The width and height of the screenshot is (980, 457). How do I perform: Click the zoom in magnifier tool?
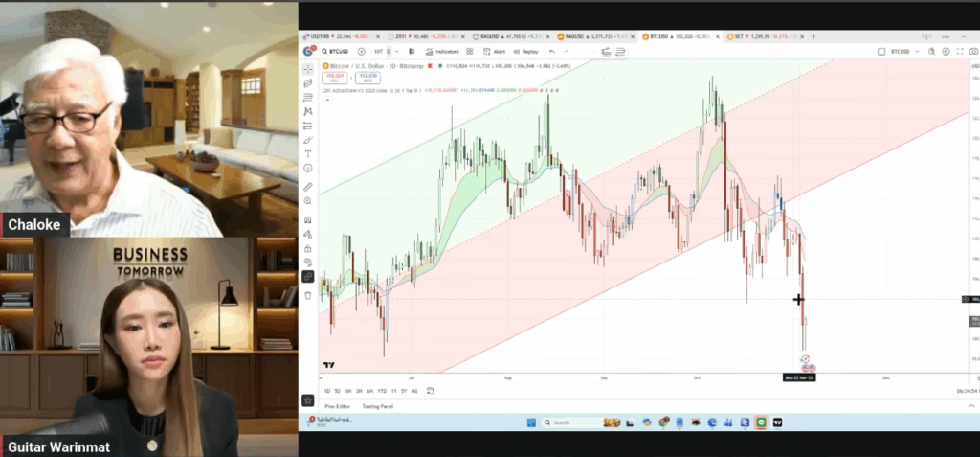(308, 200)
